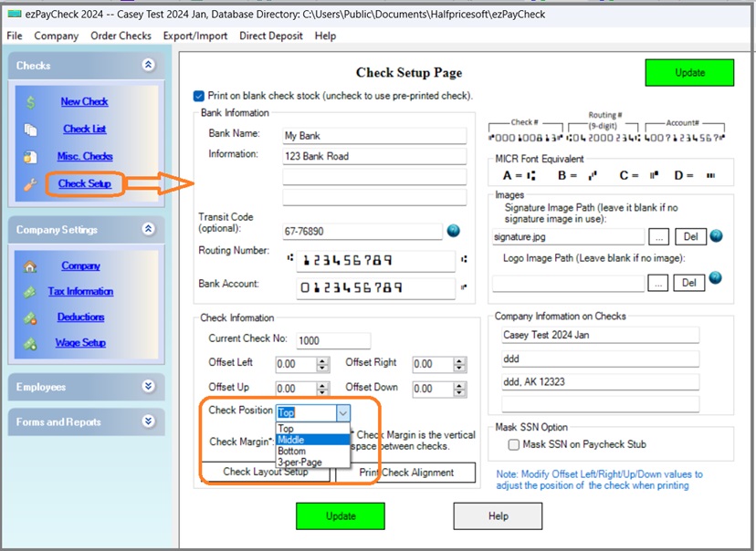Open the Check List icon in the sidebar
This screenshot has height=551, width=756.
[x=31, y=129]
